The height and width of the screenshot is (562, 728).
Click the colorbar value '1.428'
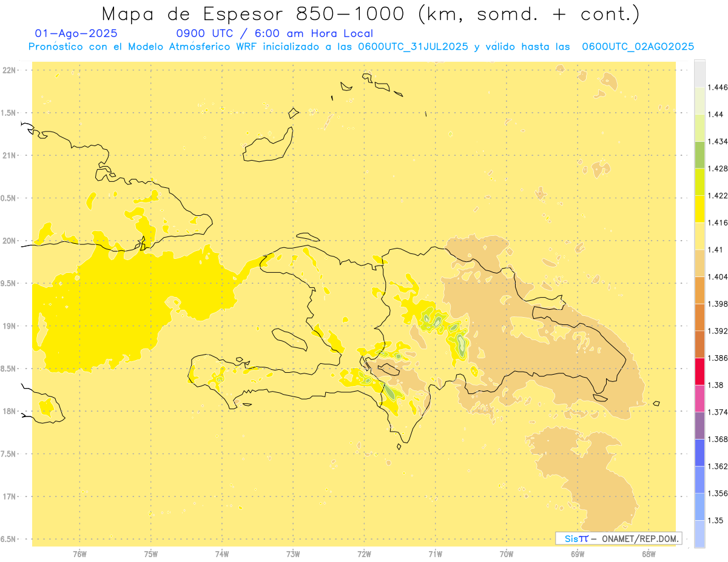717,169
